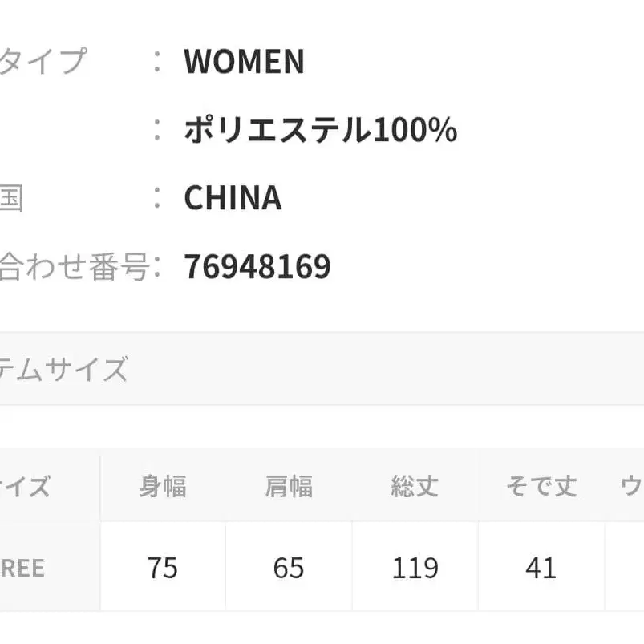
Task: Open the アイテムサイズ section header
Action: (64, 370)
